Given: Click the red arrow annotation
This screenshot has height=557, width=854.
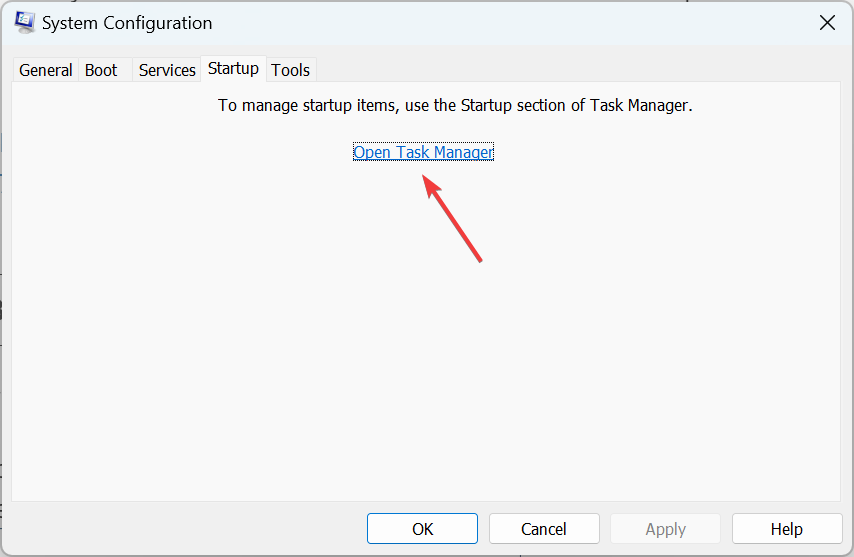Looking at the screenshot, I should coord(452,218).
